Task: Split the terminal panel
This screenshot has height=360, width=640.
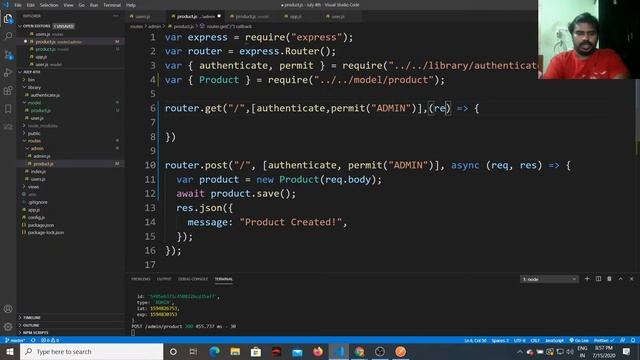Action: (x=598, y=279)
